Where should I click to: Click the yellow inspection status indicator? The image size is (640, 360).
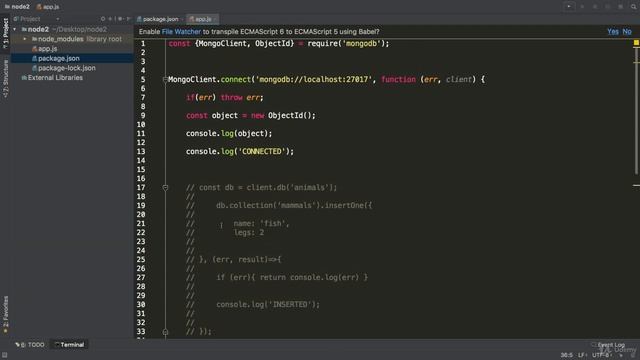click(636, 43)
